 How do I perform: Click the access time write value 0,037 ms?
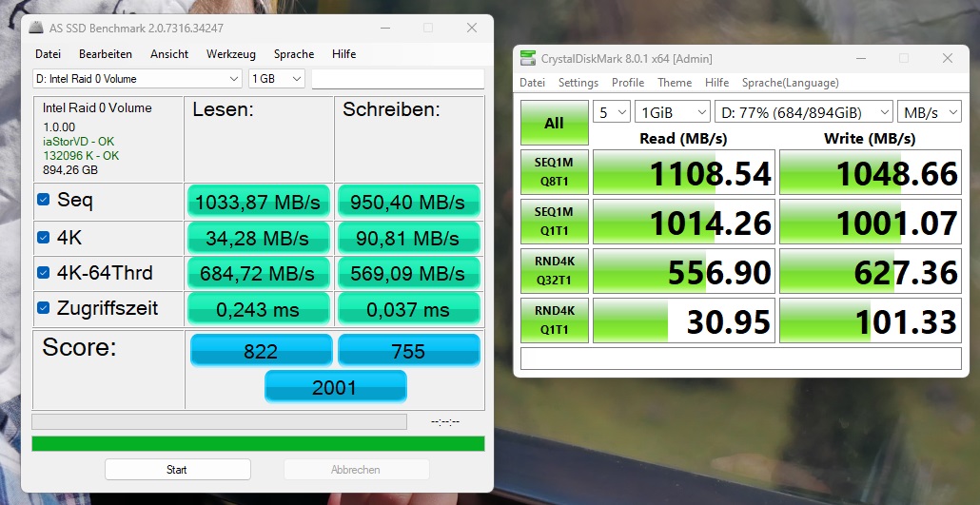click(409, 309)
